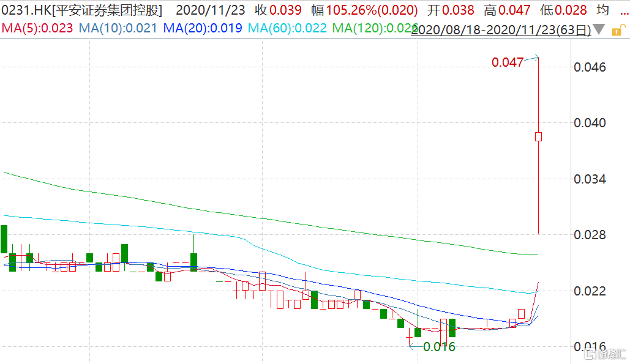Click the MA(120) indicator label
The image size is (630, 364).
[375, 28]
